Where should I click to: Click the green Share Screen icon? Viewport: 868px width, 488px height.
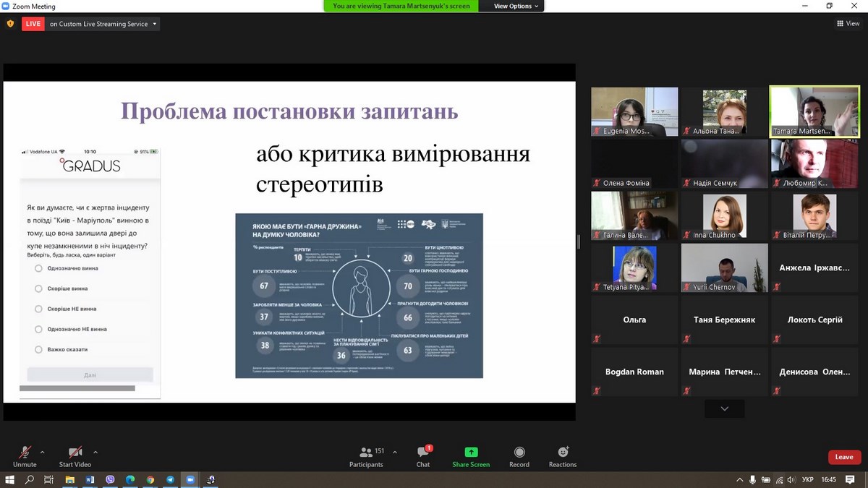coord(471,453)
